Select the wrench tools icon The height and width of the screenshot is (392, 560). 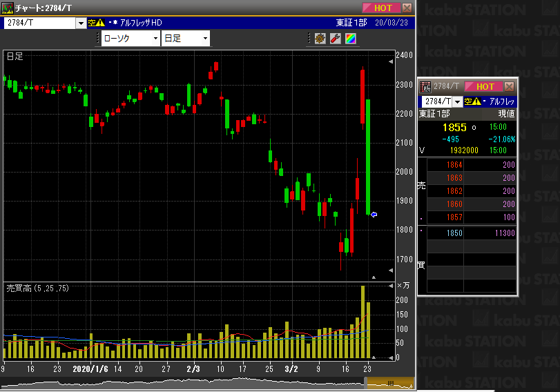coord(336,39)
